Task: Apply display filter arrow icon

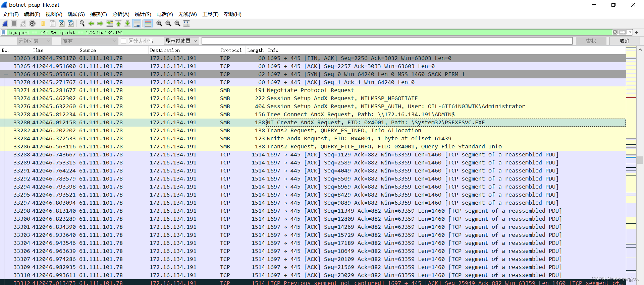Action: [x=623, y=32]
